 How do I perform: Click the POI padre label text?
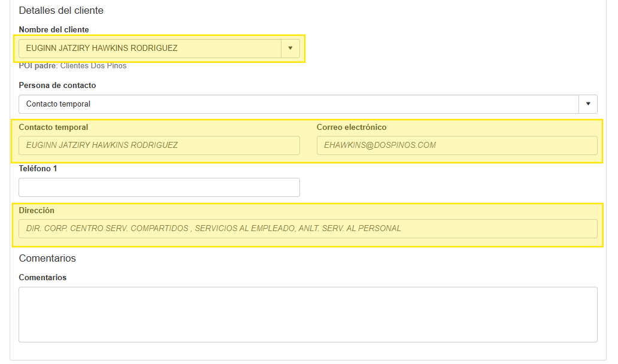37,66
